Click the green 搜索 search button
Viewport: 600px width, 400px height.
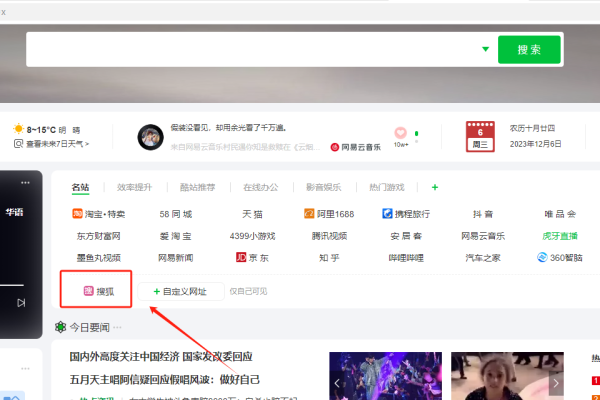529,49
